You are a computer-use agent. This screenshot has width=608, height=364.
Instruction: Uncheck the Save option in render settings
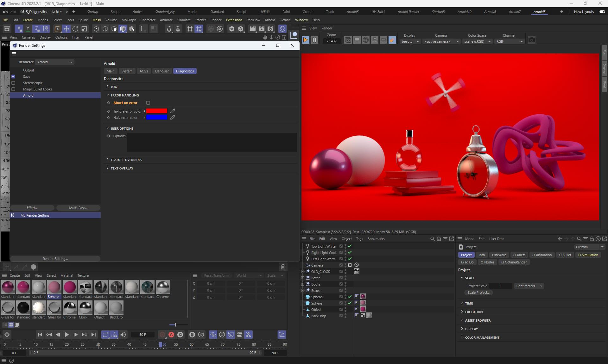click(x=13, y=77)
